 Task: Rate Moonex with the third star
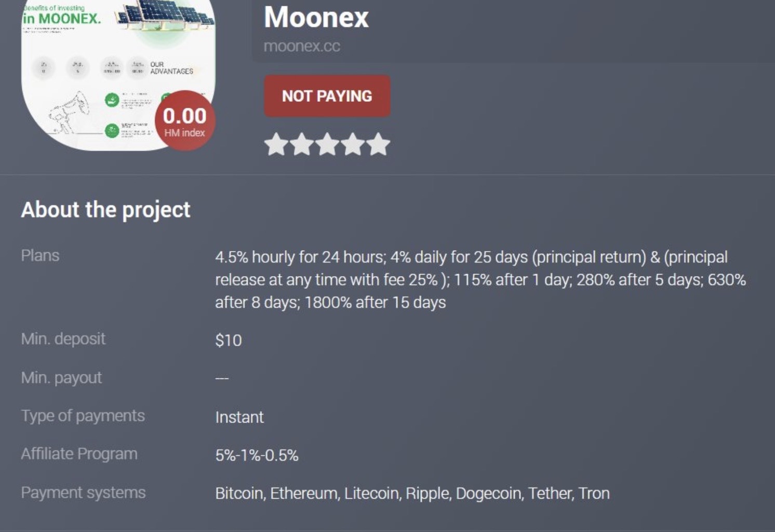pyautogui.click(x=328, y=144)
